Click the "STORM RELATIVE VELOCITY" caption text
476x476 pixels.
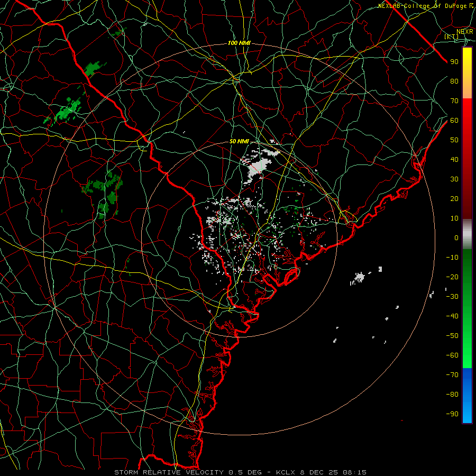169,472
